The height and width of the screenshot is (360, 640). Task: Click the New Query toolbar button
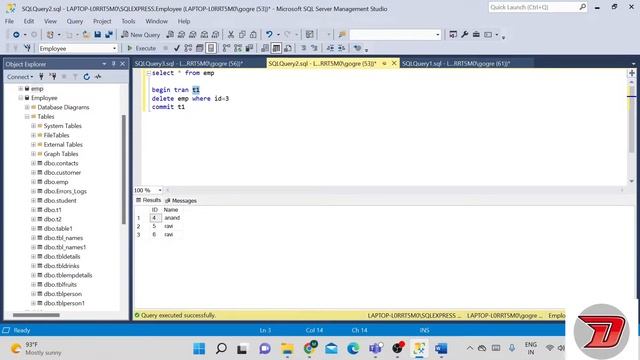[x=140, y=35]
